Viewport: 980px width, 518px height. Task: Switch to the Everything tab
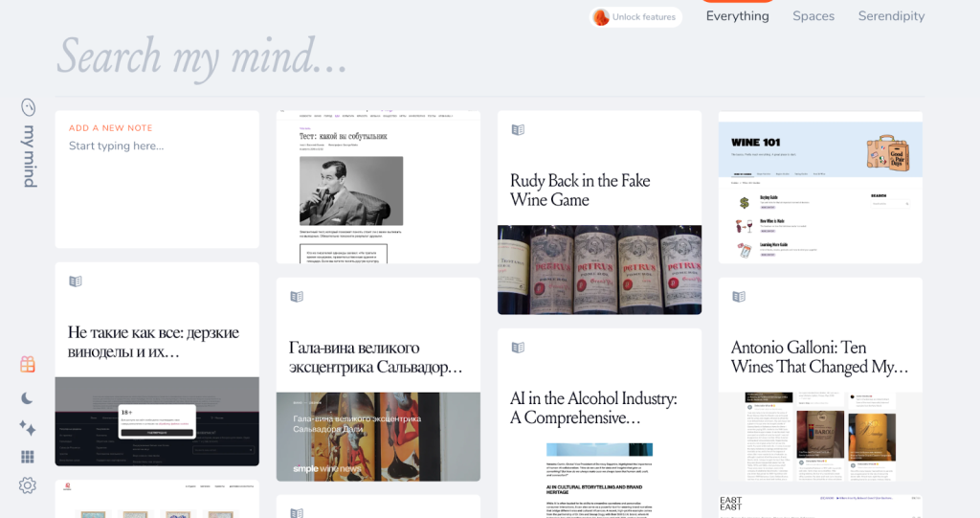[x=737, y=16]
